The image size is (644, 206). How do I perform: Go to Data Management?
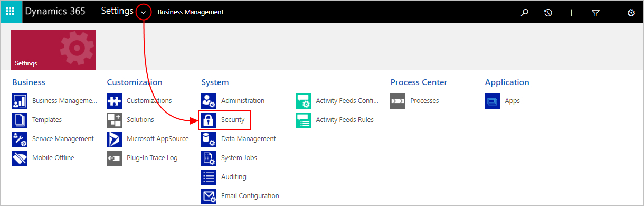249,139
